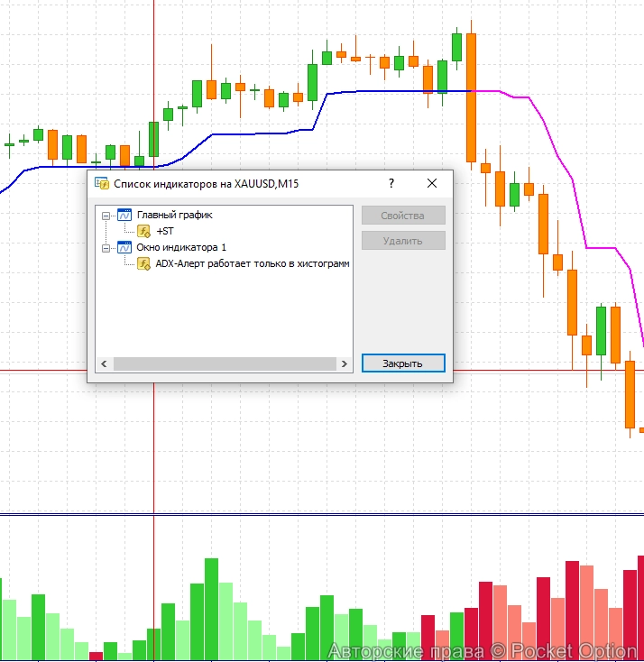Click the indicator list dialog title icon

pyautogui.click(x=102, y=183)
